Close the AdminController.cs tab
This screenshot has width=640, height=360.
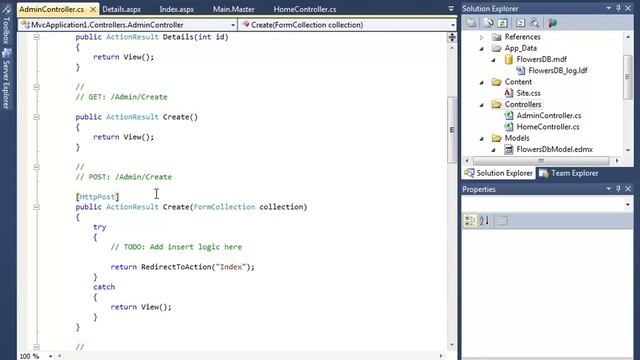93,9
